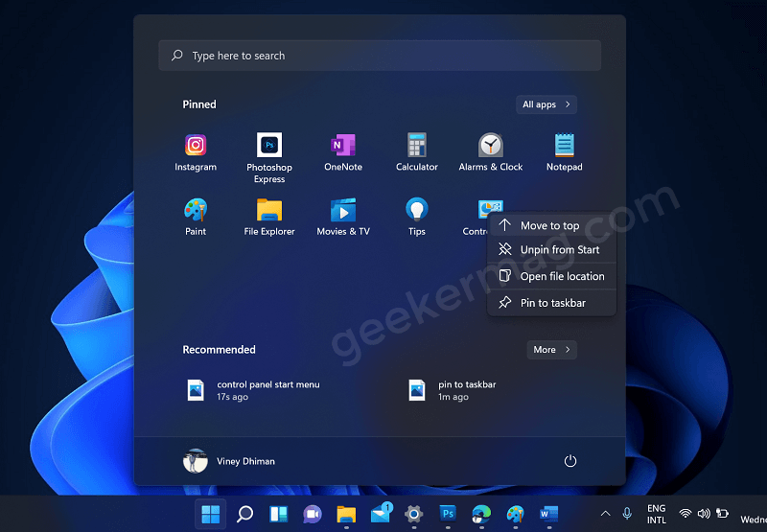
Task: Expand All apps list
Action: pyautogui.click(x=546, y=104)
